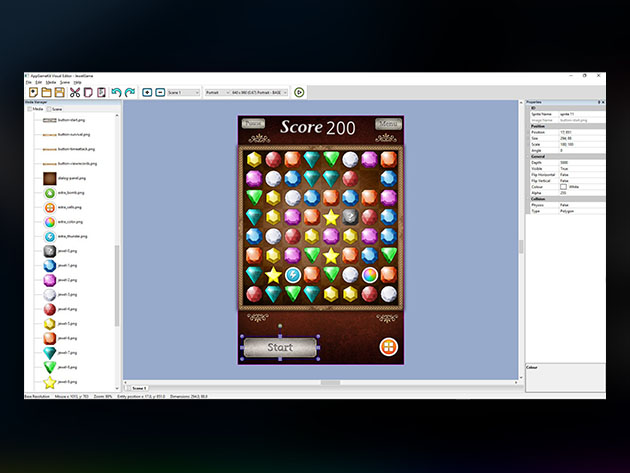Click the Start button sprite on canvas
Screen dimensions: 630x473
pyautogui.click(x=280, y=348)
